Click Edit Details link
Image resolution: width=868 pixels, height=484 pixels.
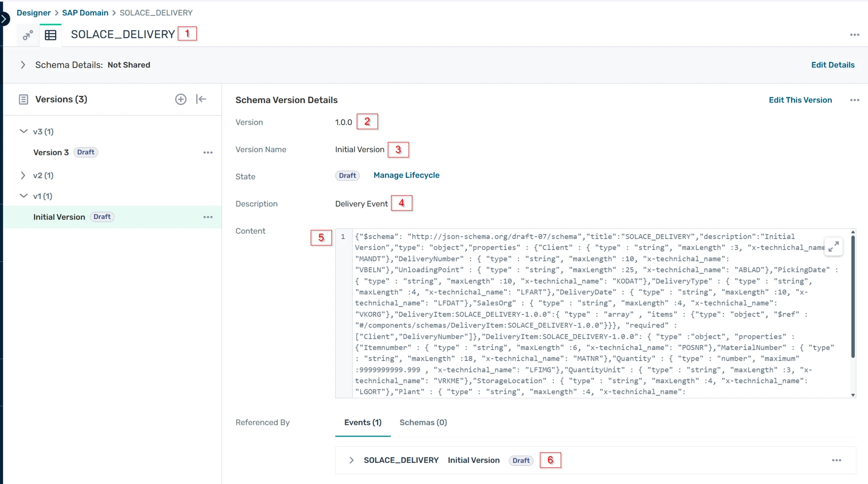click(833, 65)
